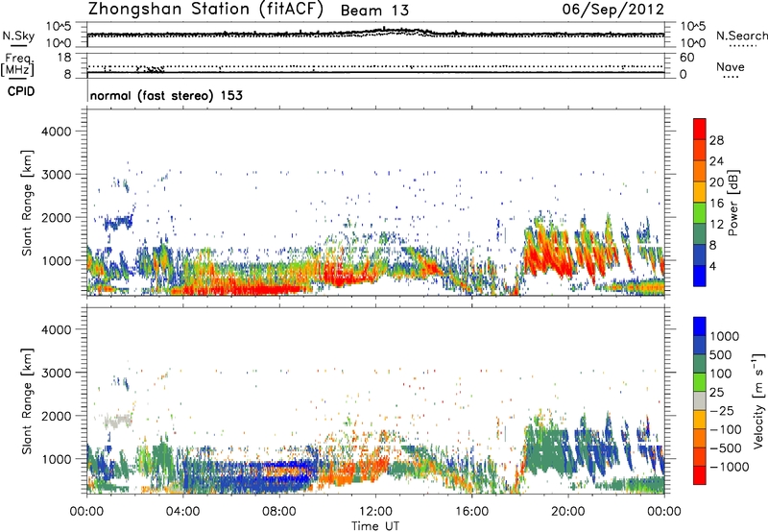Select the "Velocity [m s⁻¹]" color bar label
The width and height of the screenshot is (768, 532).
pos(758,400)
